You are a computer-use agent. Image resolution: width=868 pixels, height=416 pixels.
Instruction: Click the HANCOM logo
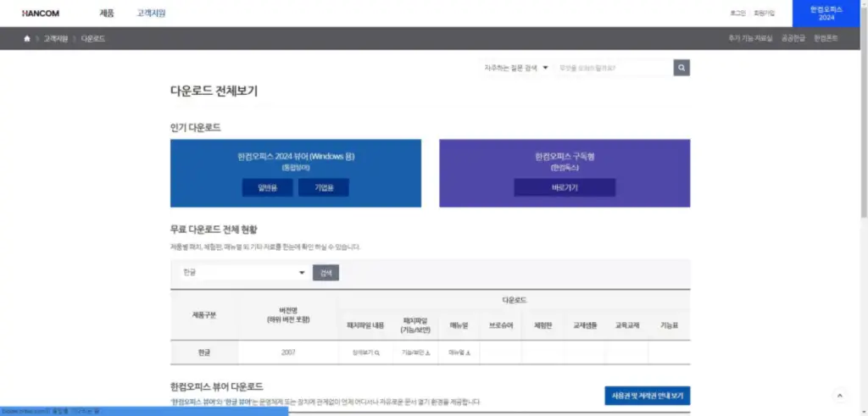click(41, 14)
